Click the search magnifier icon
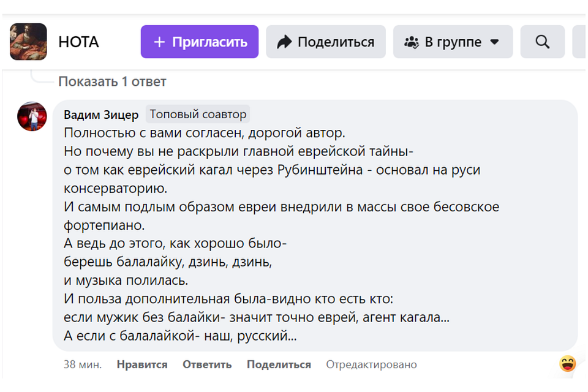Image resolution: width=588 pixels, height=392 pixels. coord(542,42)
